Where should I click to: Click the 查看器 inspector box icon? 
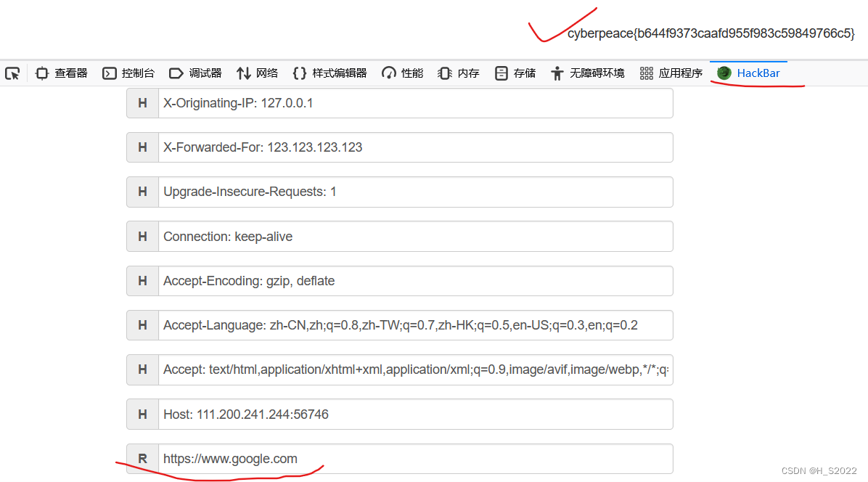coord(42,73)
